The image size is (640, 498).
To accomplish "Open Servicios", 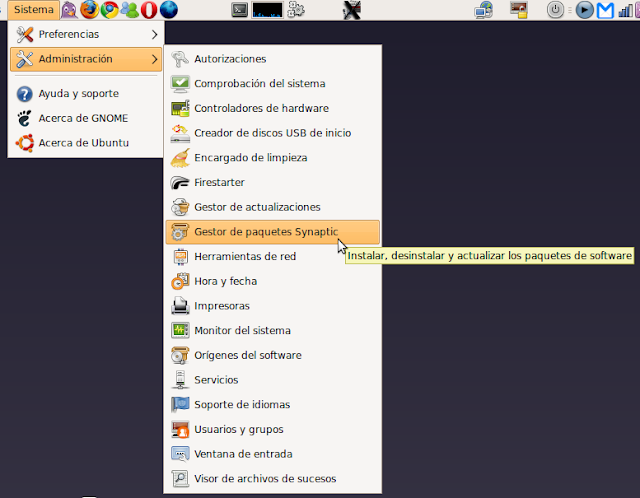I will (x=273, y=380).
